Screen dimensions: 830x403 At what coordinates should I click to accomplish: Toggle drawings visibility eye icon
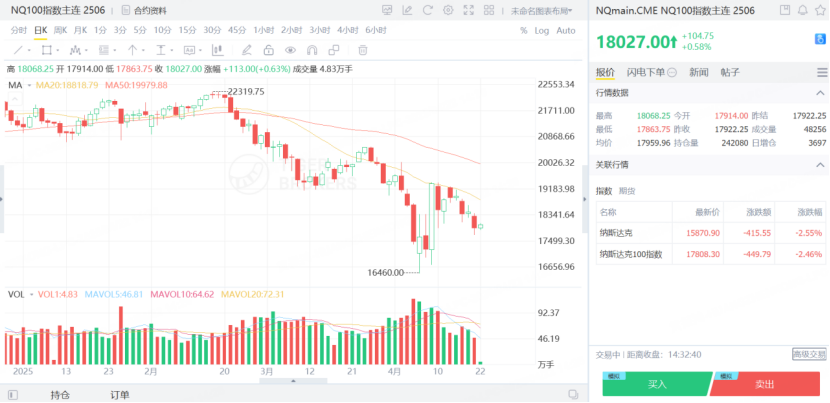tap(290, 50)
